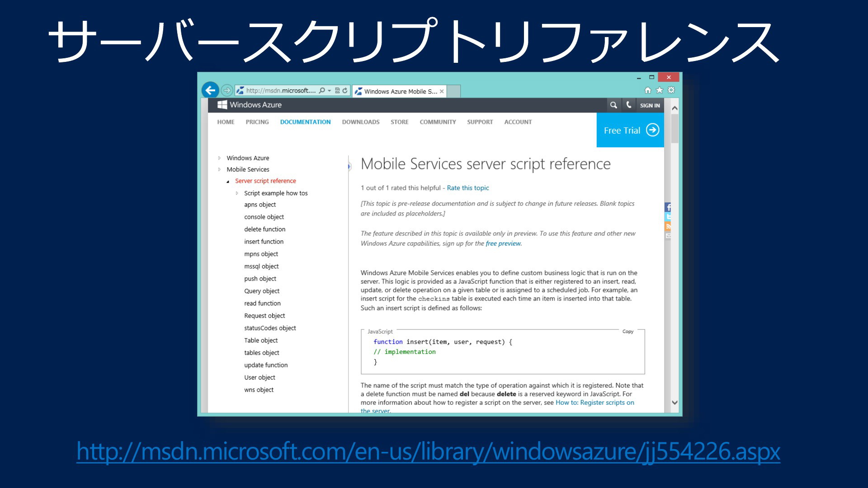The width and height of the screenshot is (868, 488).
Task: Open Request object topic
Action: pos(264,316)
